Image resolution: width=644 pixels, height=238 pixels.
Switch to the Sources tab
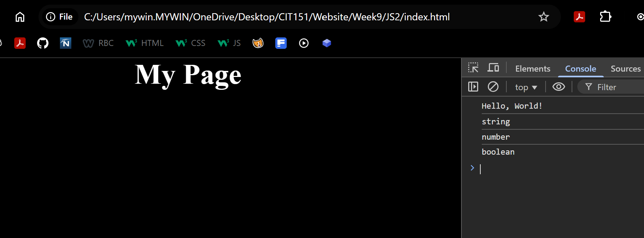[625, 68]
